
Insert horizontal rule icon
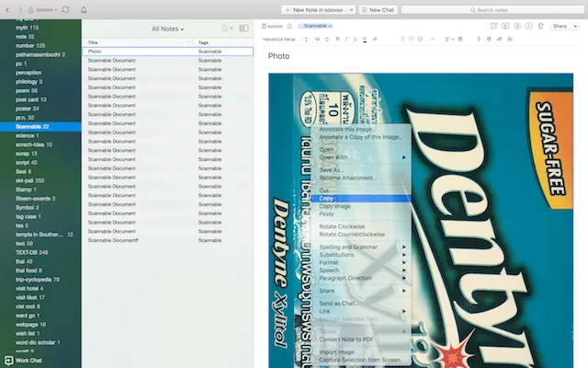(x=433, y=39)
